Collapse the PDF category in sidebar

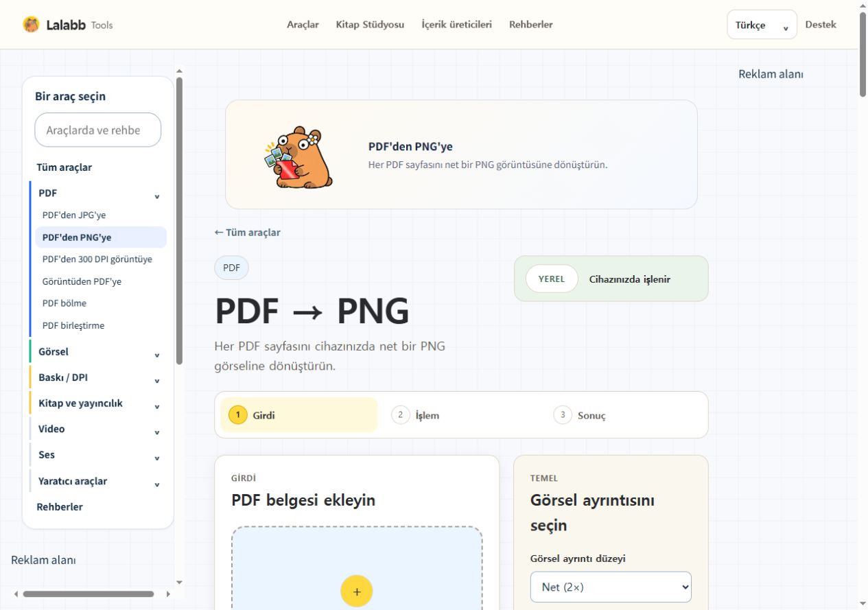click(99, 193)
